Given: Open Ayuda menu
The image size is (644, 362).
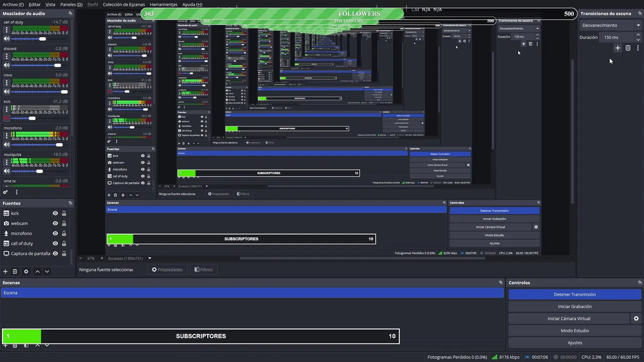Looking at the screenshot, I should pyautogui.click(x=192, y=5).
